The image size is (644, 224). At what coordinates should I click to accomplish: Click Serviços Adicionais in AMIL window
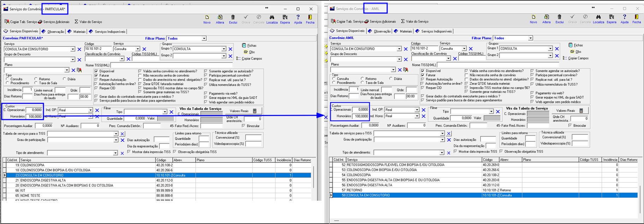pos(380,22)
